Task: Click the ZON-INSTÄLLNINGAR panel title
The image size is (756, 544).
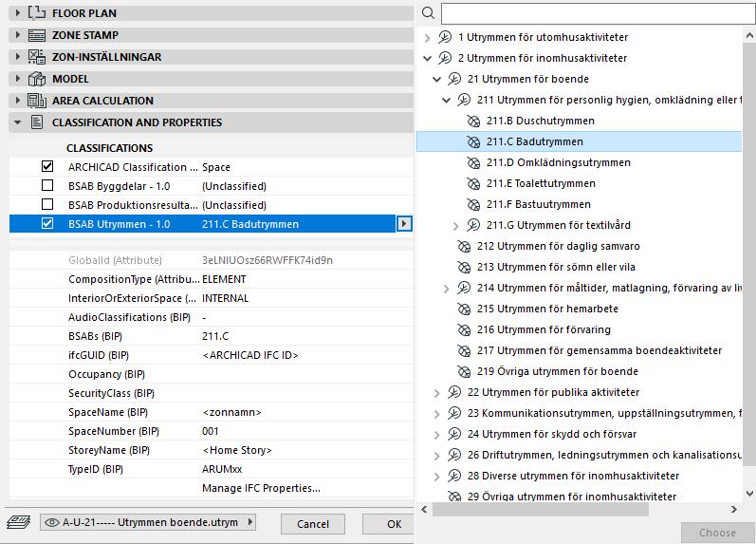Action: click(x=106, y=57)
